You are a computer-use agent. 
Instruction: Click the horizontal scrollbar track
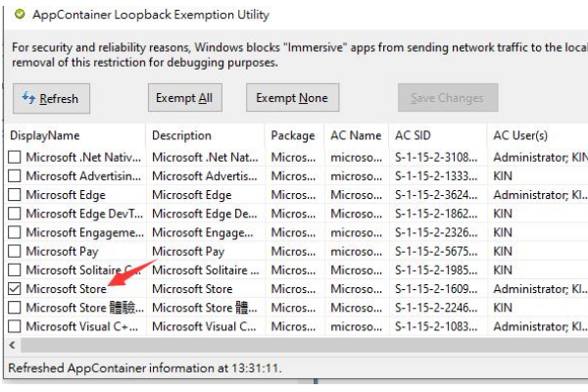pos(304,345)
